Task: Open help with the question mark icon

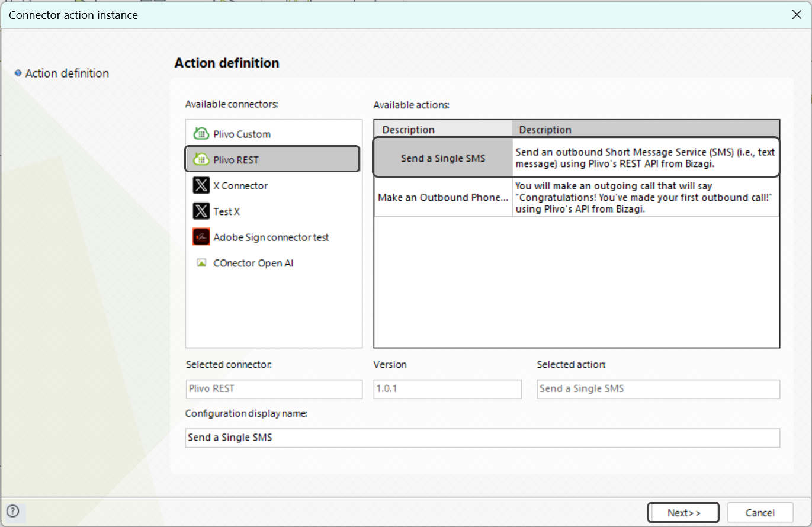Action: click(12, 511)
